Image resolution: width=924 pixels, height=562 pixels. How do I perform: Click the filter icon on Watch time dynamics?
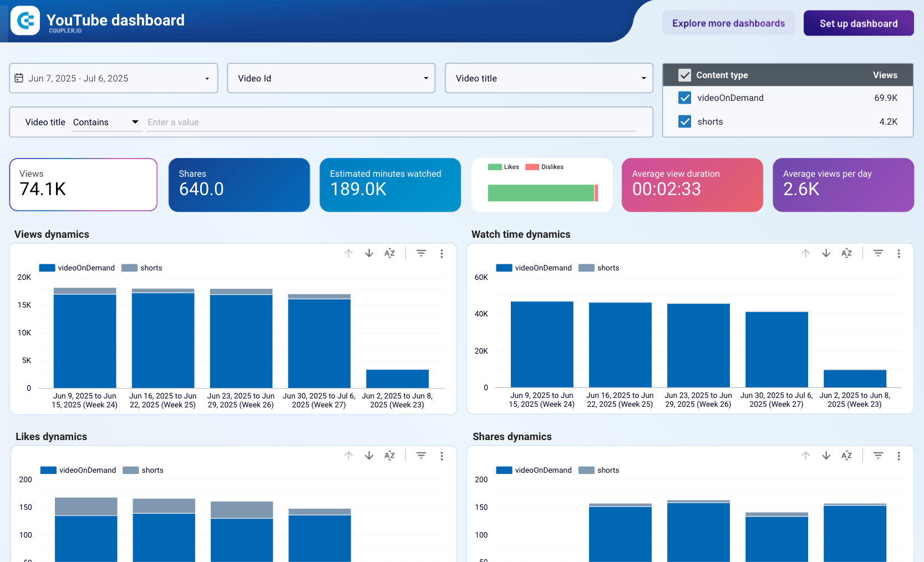coord(878,253)
